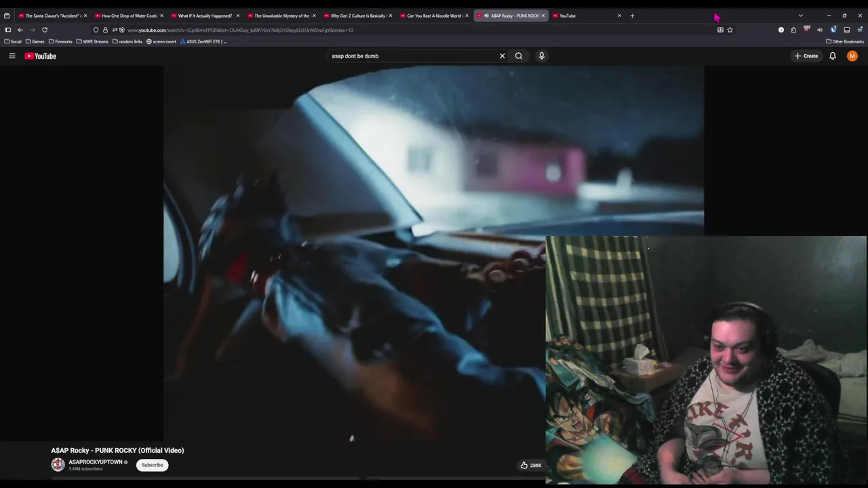Bookmark this page with the star

tap(730, 30)
